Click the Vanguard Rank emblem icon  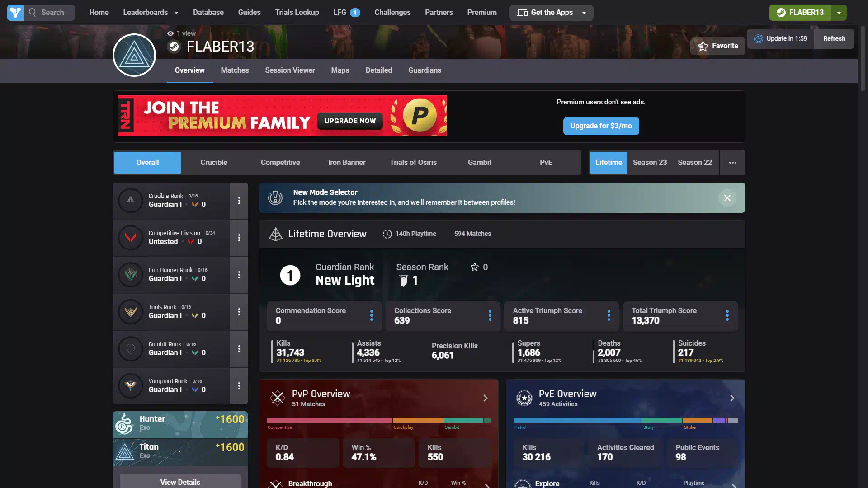(x=131, y=385)
